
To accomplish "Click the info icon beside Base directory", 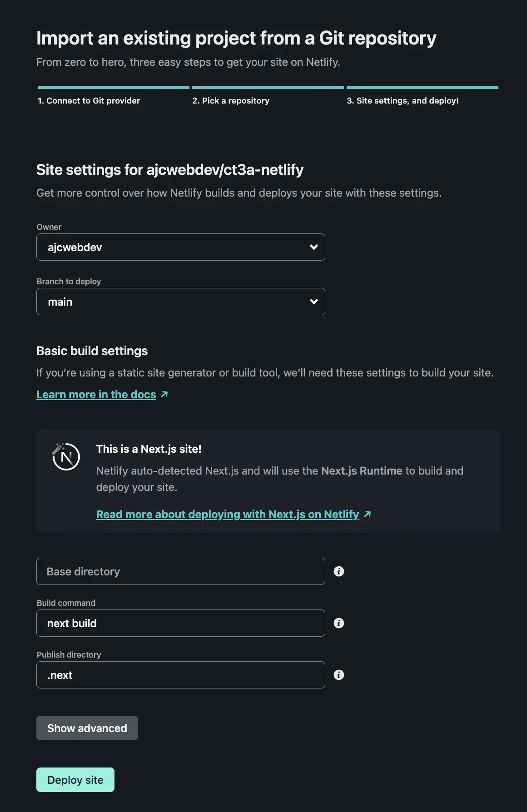I will pos(338,571).
